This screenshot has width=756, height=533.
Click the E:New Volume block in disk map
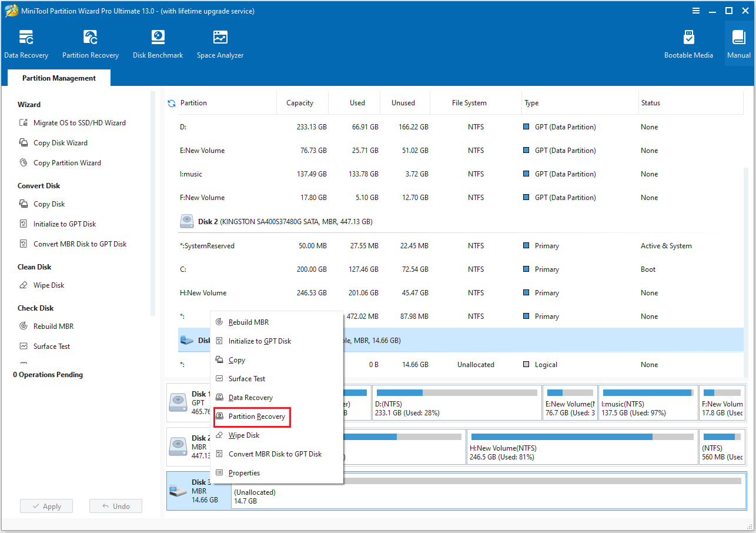[570, 402]
